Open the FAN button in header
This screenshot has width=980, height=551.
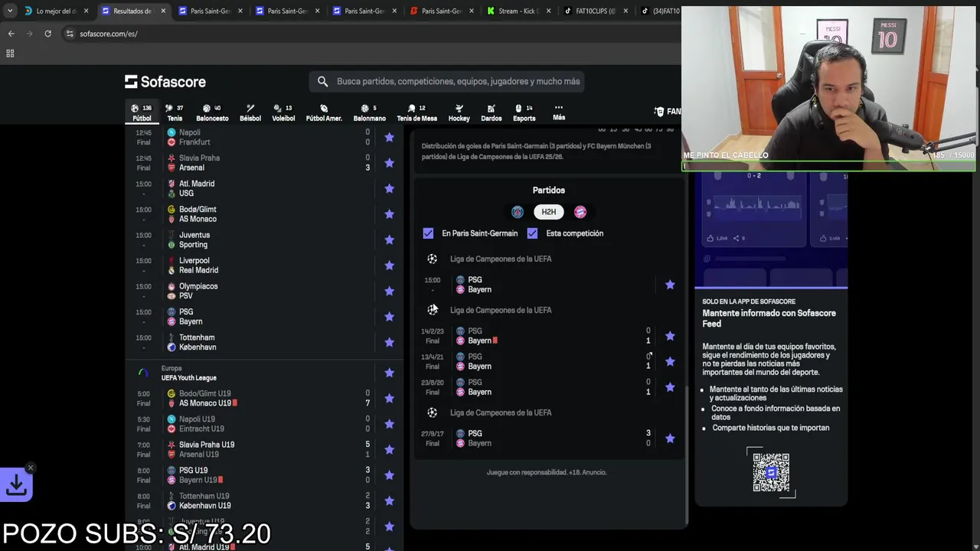667,112
